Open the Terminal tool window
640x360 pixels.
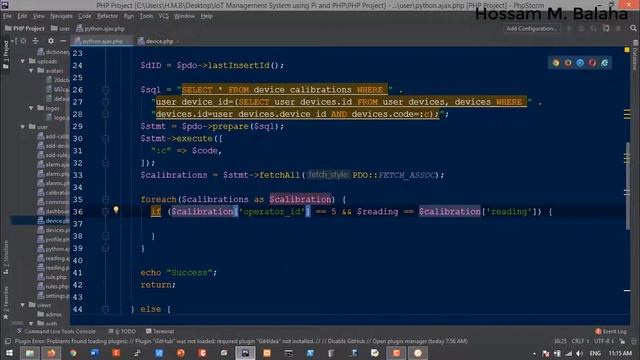click(x=160, y=331)
